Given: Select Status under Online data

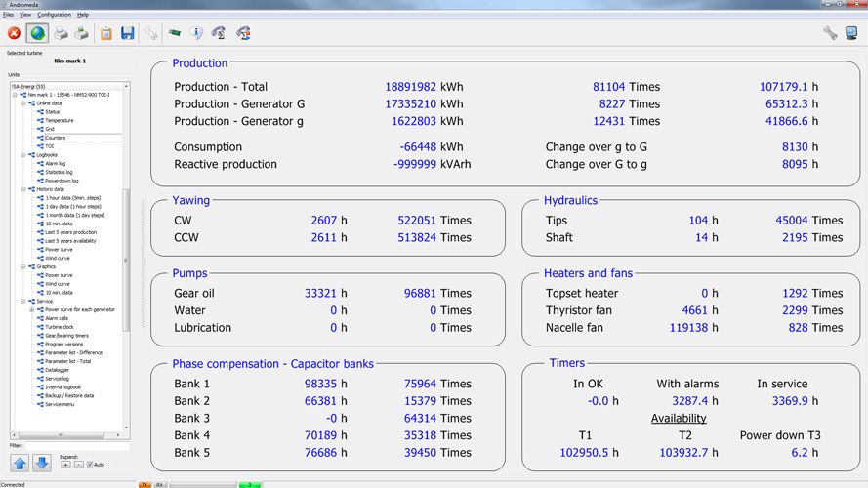Looking at the screenshot, I should tap(52, 112).
